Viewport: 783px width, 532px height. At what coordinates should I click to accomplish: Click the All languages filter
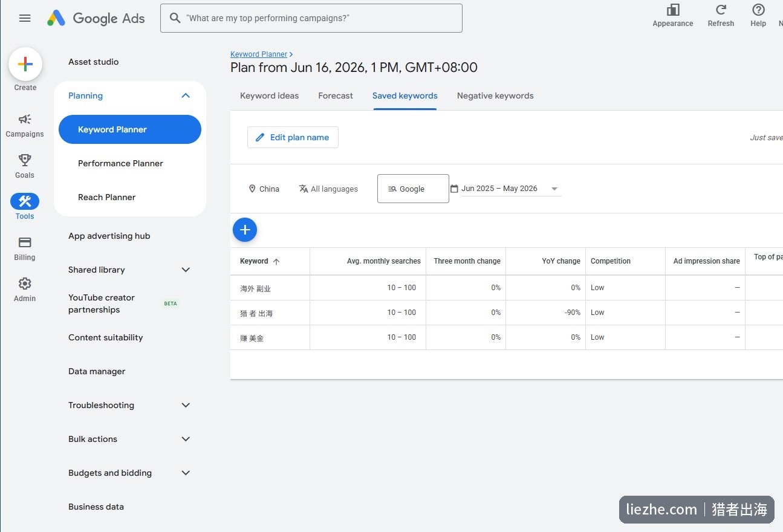click(x=328, y=189)
